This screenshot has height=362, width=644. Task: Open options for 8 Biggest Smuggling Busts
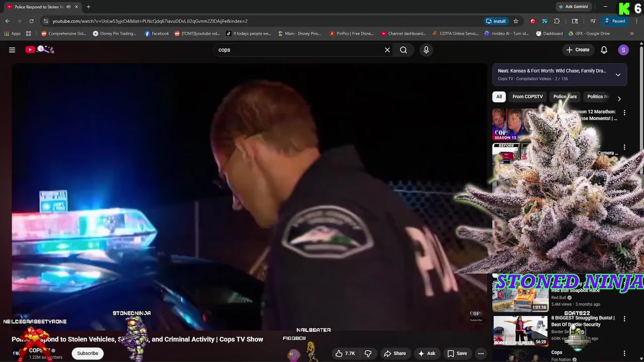[624, 319]
